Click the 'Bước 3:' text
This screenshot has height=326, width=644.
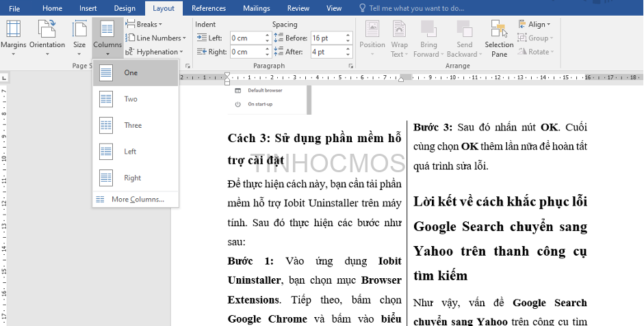click(x=433, y=127)
